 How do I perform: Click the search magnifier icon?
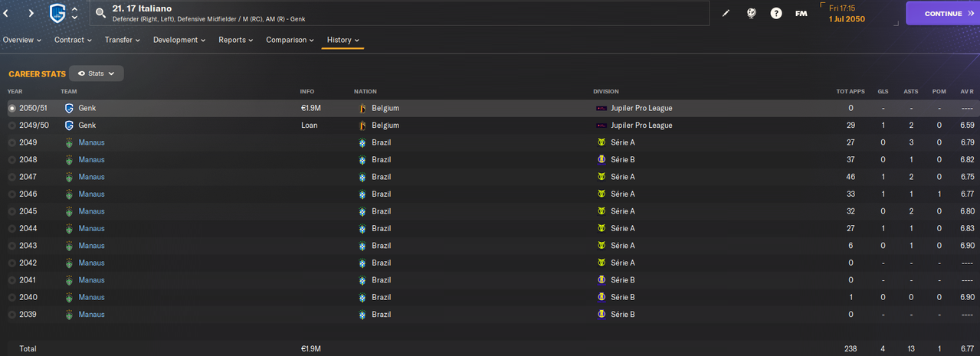coord(100,13)
